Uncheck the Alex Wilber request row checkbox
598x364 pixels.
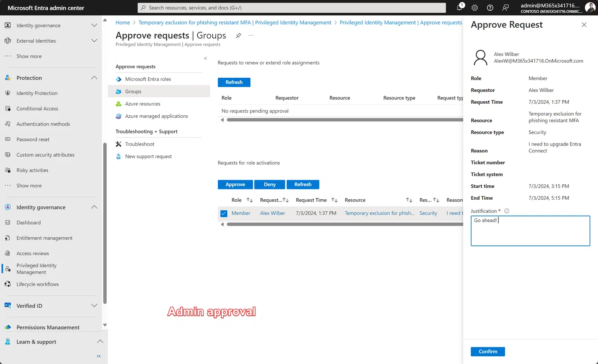point(224,213)
